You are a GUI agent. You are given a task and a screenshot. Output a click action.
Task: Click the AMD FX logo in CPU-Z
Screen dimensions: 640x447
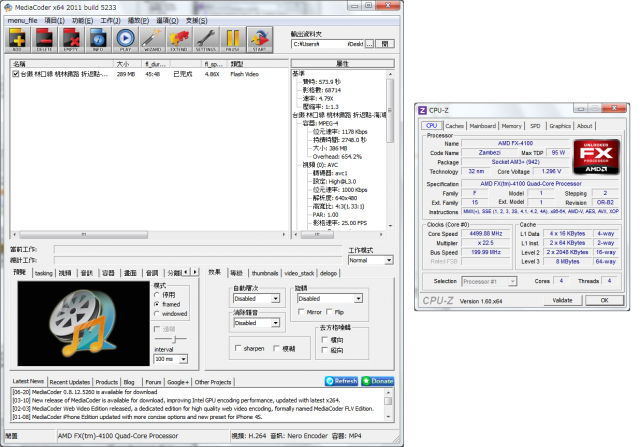pos(596,157)
